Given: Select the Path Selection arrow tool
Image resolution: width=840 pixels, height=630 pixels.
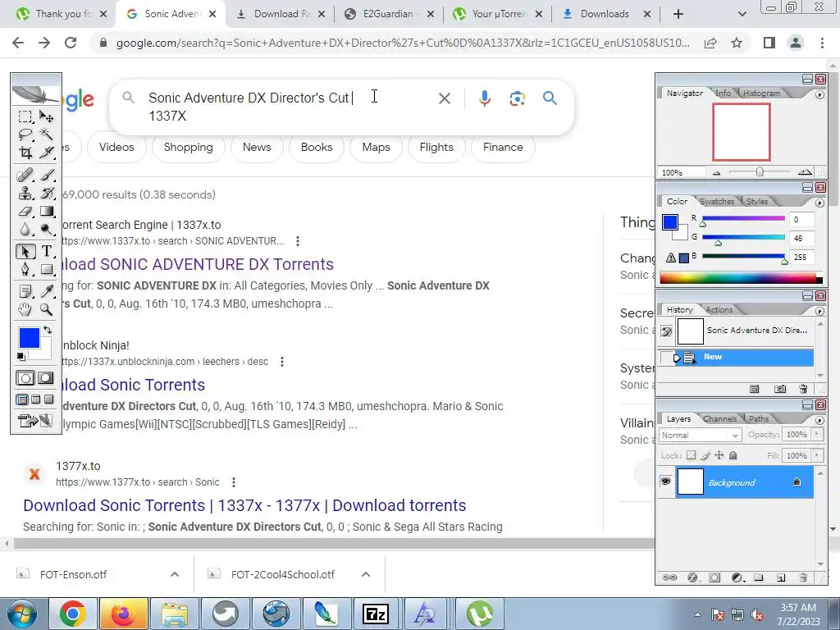Looking at the screenshot, I should click(x=25, y=251).
